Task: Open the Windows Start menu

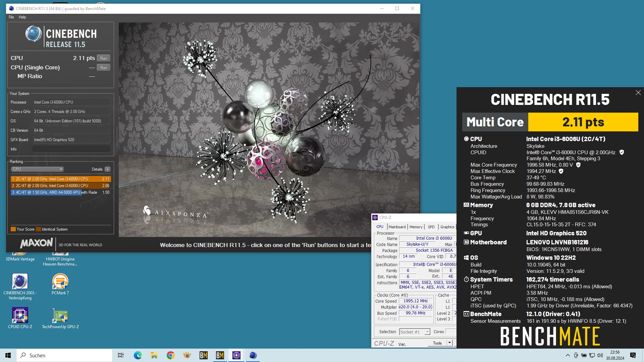Action: click(8, 355)
